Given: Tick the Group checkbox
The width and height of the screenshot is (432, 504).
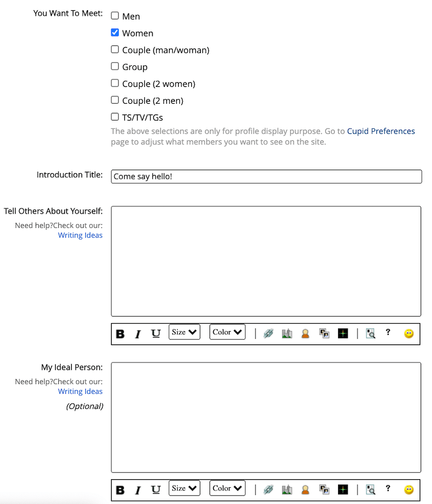Looking at the screenshot, I should coord(115,66).
